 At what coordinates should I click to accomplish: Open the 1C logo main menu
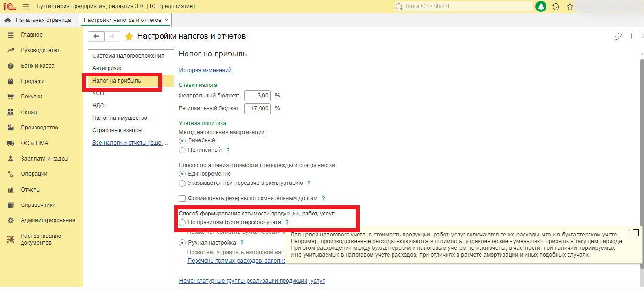(x=10, y=6)
